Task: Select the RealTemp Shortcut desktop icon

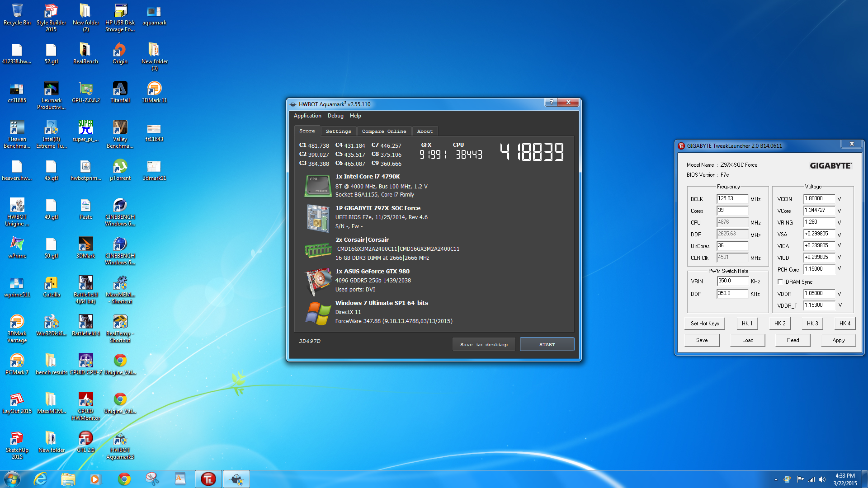Action: [120, 328]
